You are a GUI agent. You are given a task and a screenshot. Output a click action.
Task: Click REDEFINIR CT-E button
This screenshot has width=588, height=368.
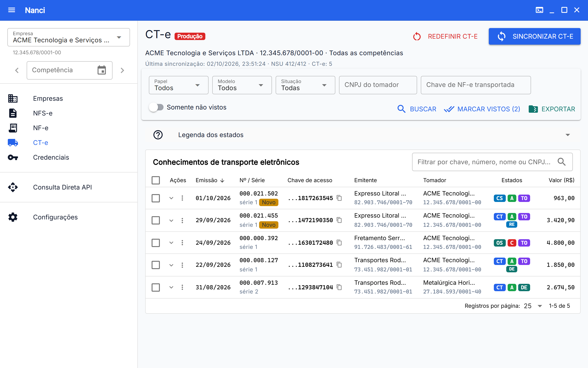pyautogui.click(x=445, y=36)
